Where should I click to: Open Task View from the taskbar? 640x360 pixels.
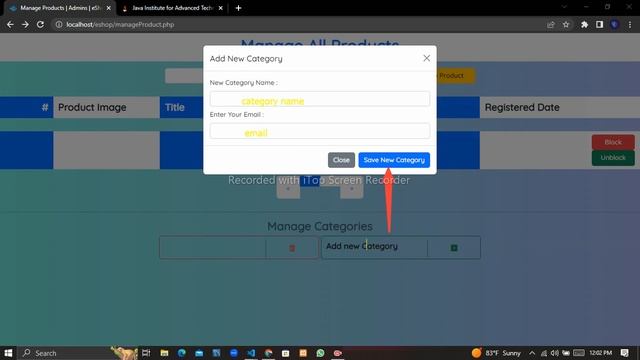[x=146, y=353]
